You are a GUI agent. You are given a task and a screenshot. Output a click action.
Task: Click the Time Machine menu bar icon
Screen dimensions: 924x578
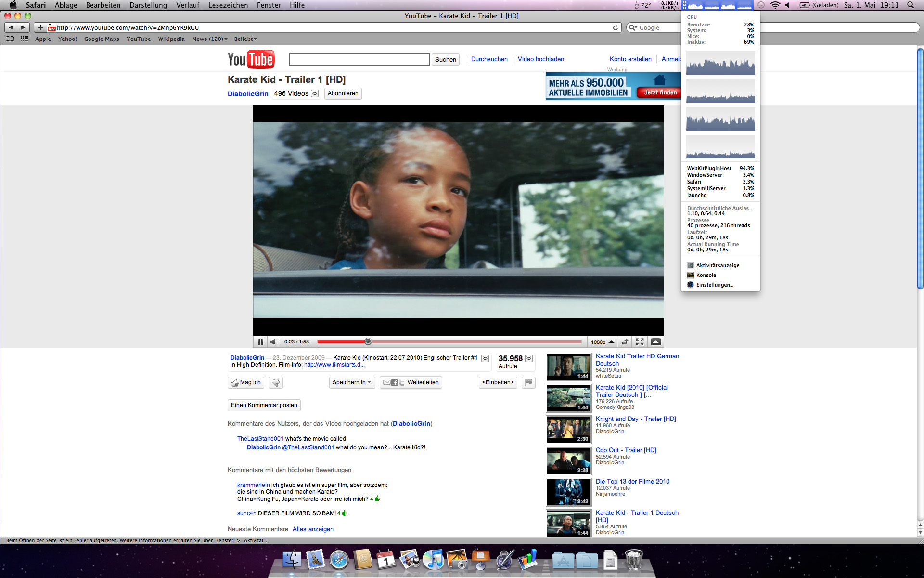760,5
